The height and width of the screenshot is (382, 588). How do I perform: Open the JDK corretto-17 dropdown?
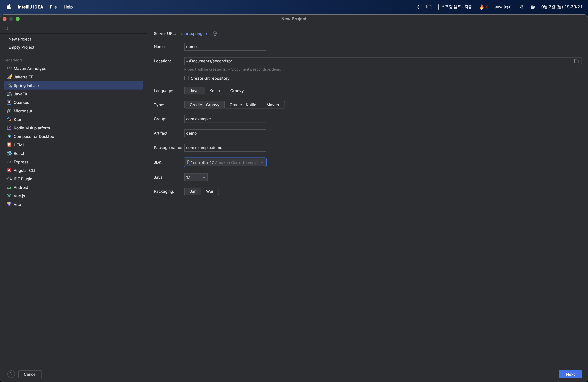click(x=225, y=163)
